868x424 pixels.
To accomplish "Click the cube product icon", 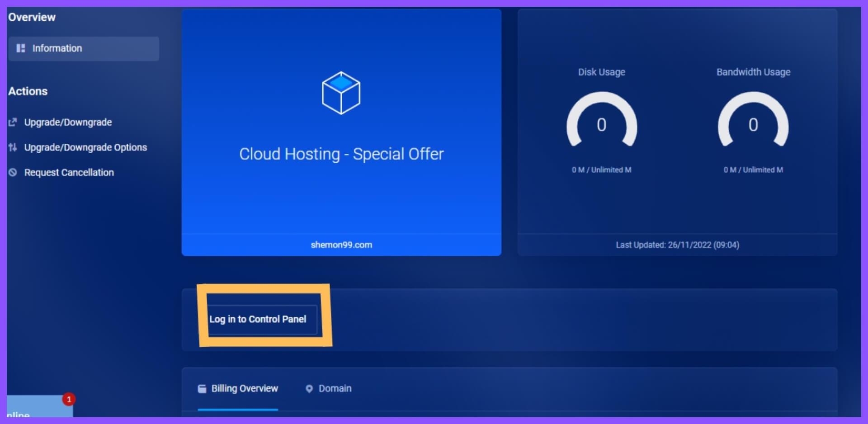I will click(341, 93).
